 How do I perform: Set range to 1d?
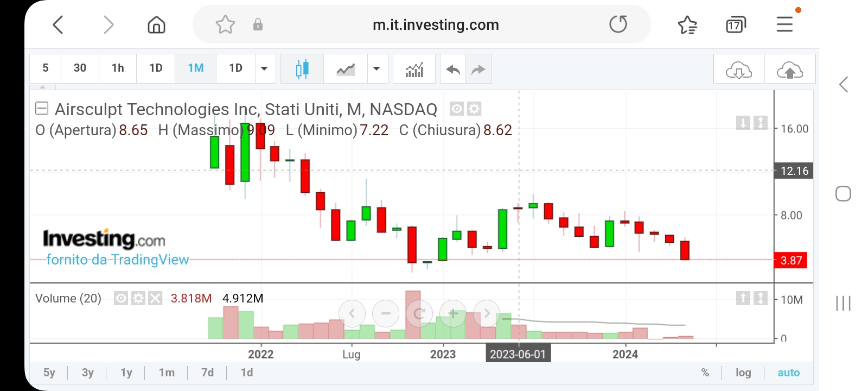(247, 373)
